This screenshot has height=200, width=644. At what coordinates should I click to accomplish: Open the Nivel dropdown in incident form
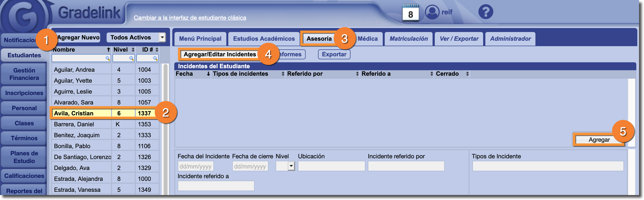(291, 166)
